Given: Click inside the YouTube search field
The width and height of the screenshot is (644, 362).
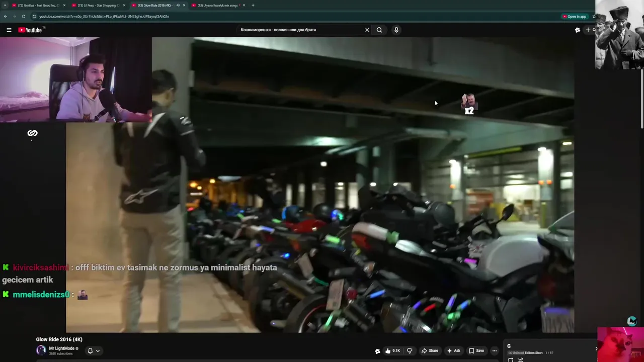Looking at the screenshot, I should coord(301,30).
